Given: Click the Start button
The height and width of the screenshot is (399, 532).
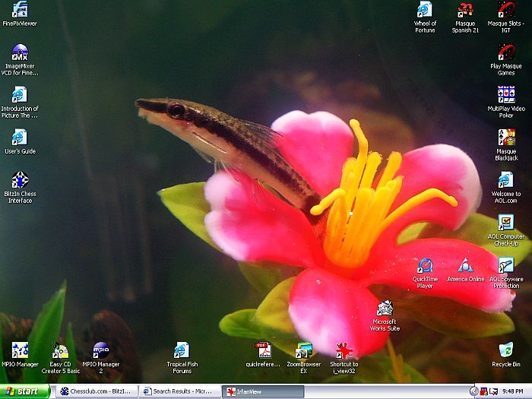Looking at the screenshot, I should (25, 391).
